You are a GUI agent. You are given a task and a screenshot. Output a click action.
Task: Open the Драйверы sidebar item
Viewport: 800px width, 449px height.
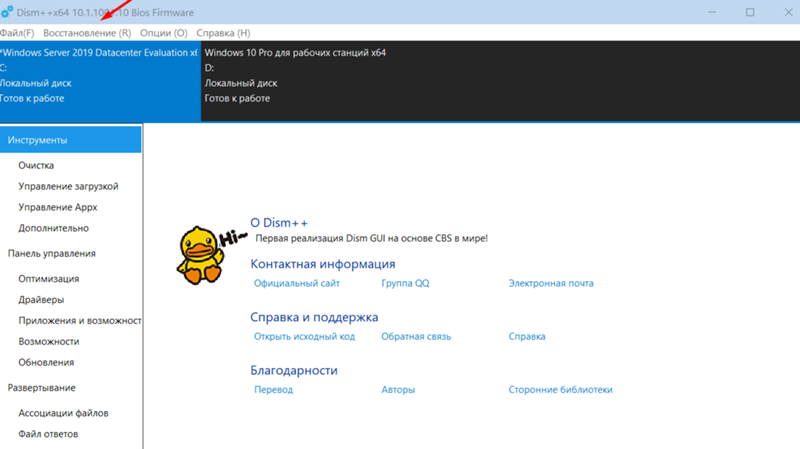(41, 300)
